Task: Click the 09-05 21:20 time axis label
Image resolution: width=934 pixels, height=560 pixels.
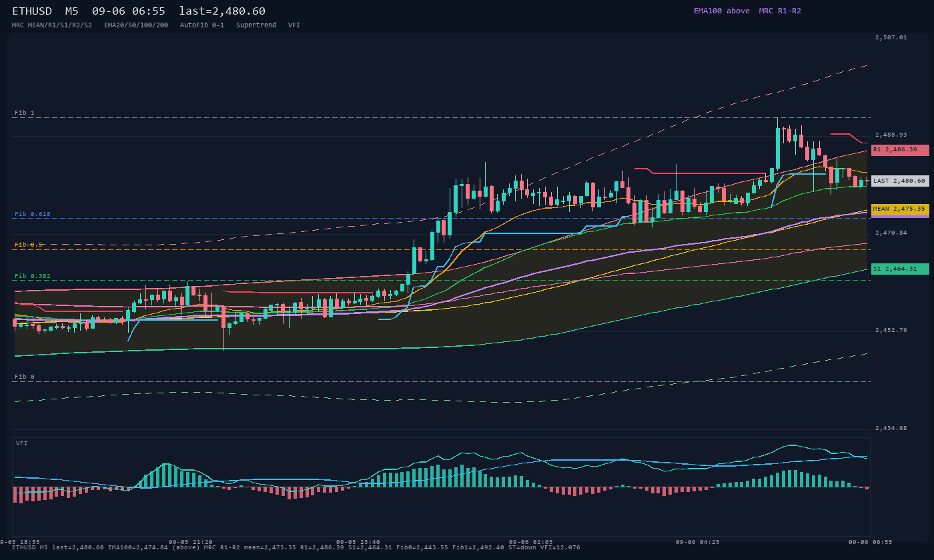Action: click(x=191, y=542)
